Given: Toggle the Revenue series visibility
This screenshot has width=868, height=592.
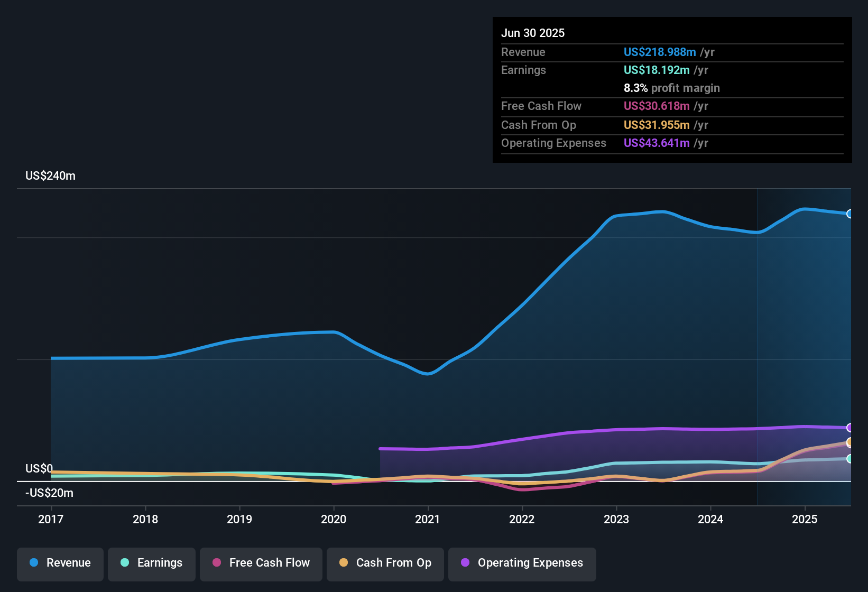Looking at the screenshot, I should point(60,564).
